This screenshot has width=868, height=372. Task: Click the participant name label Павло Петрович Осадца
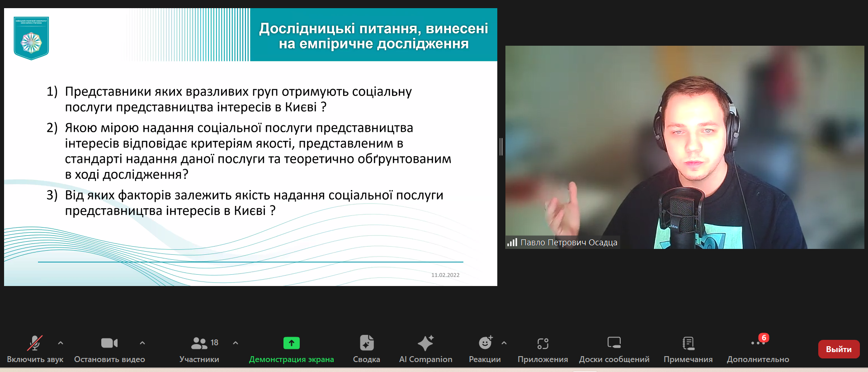pos(568,243)
